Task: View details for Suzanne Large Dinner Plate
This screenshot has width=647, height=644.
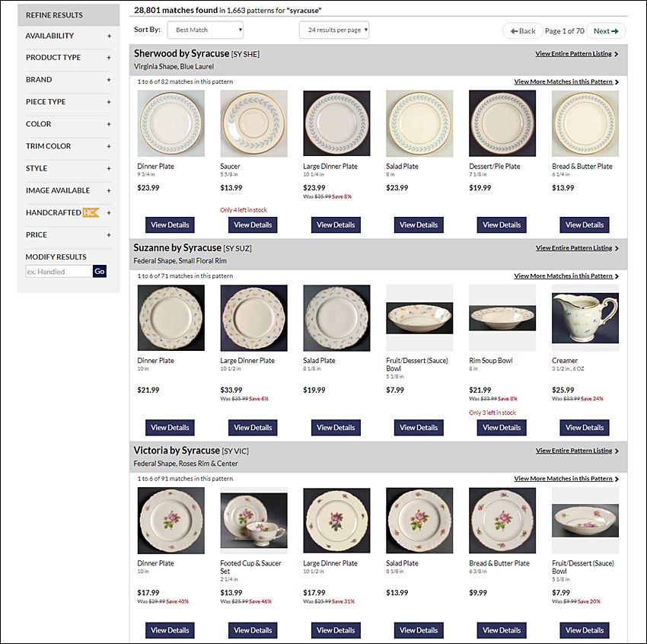Action: pos(253,427)
